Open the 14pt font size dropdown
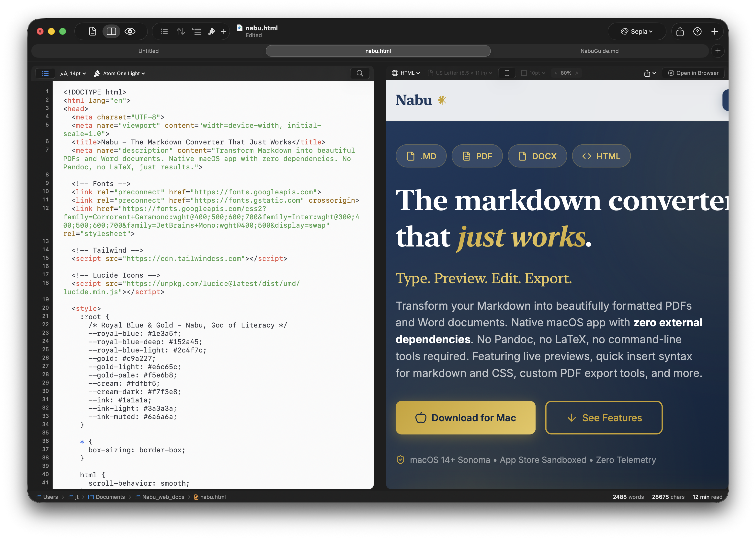 (x=73, y=73)
